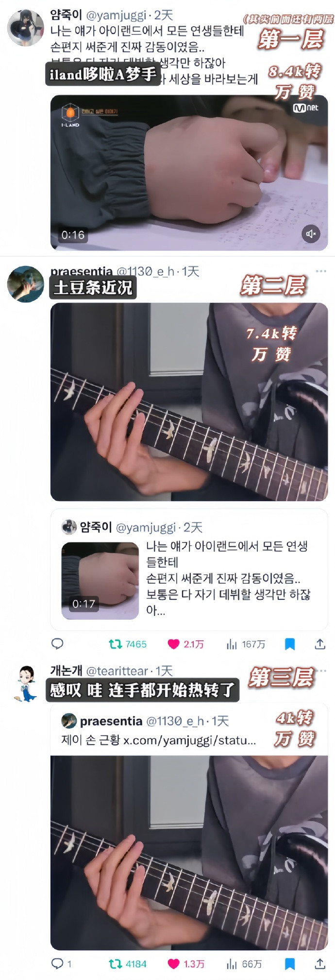Open the quoted tweet by @yamjuggi
Screen dimensions: 335x980
tap(189, 569)
